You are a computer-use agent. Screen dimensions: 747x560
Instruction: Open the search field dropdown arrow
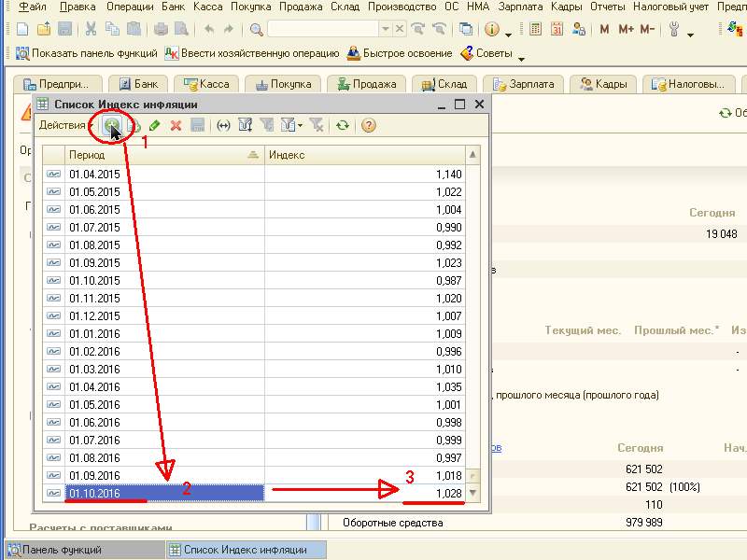click(385, 29)
